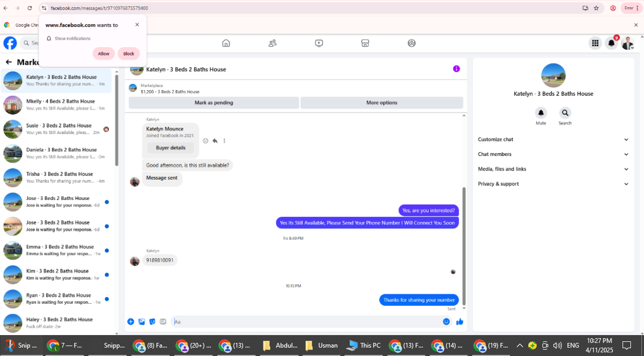The image size is (644, 356).
Task: Open the account profile picture menu
Action: [628, 43]
